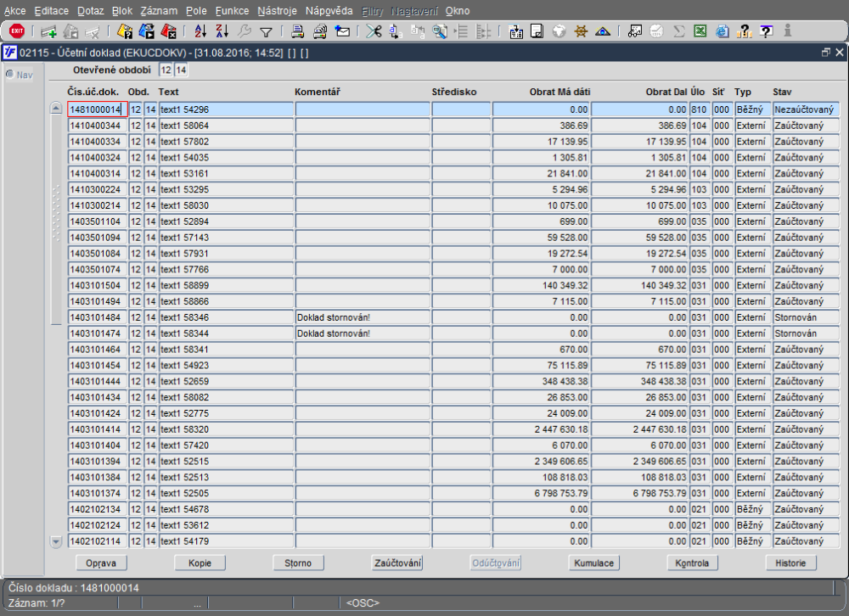Click the Oprava button
The height and width of the screenshot is (616, 849).
click(x=101, y=563)
